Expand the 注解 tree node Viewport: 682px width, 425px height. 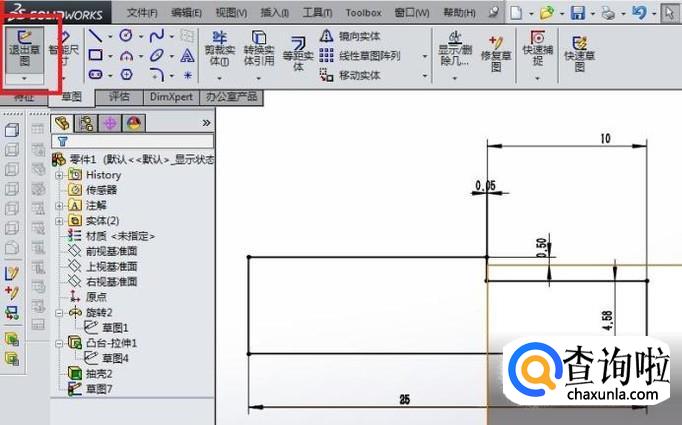[59, 206]
